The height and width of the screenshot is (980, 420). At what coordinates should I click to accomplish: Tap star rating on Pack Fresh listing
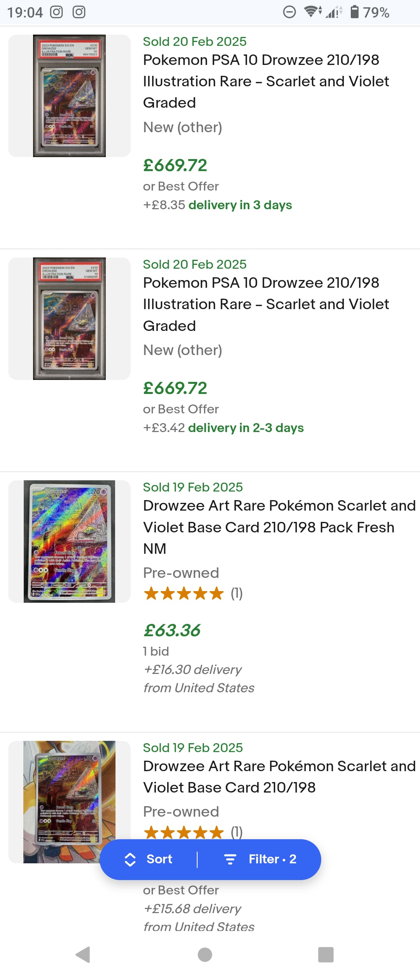coord(184,594)
